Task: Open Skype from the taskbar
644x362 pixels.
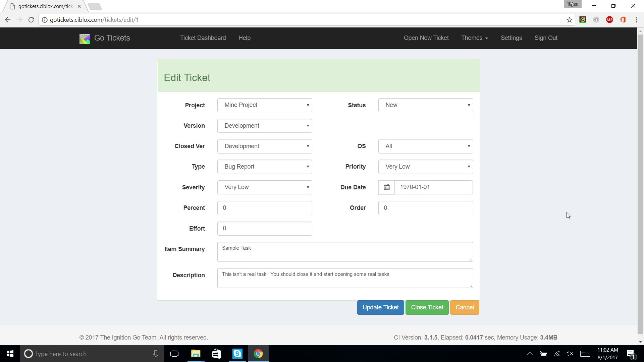Action: tap(237, 354)
